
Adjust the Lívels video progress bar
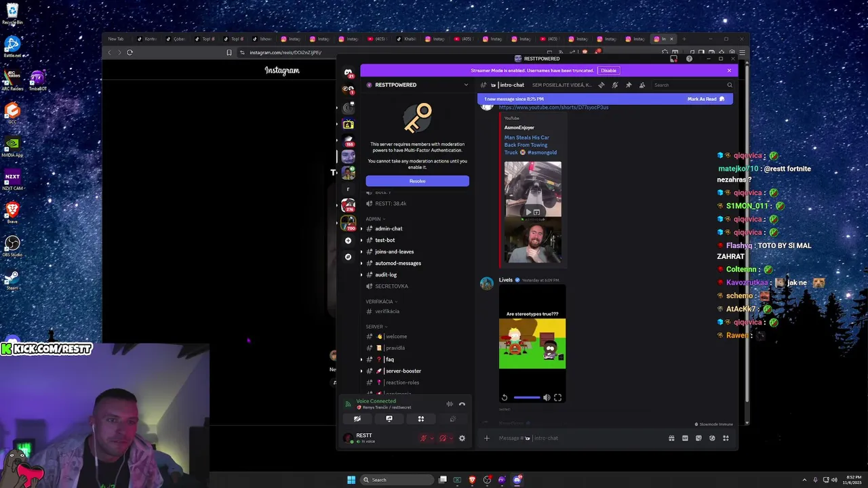coord(527,398)
